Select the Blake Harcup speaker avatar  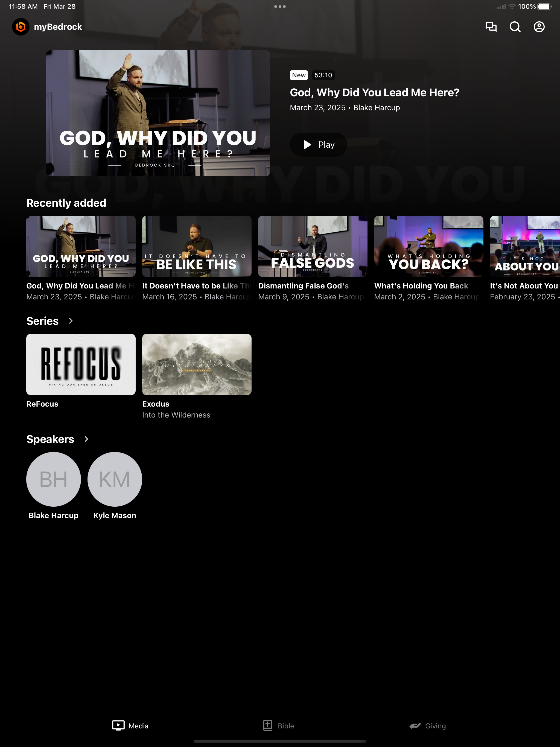tap(53, 479)
